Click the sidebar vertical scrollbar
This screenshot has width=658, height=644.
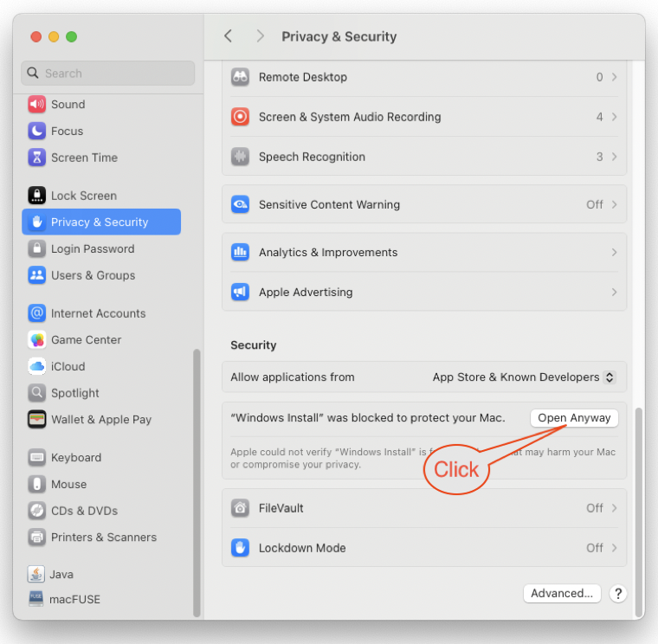197,482
